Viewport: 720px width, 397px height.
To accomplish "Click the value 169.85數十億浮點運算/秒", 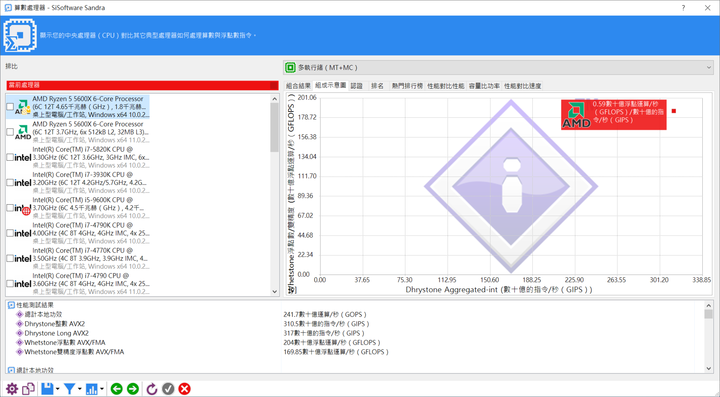I will 336,352.
